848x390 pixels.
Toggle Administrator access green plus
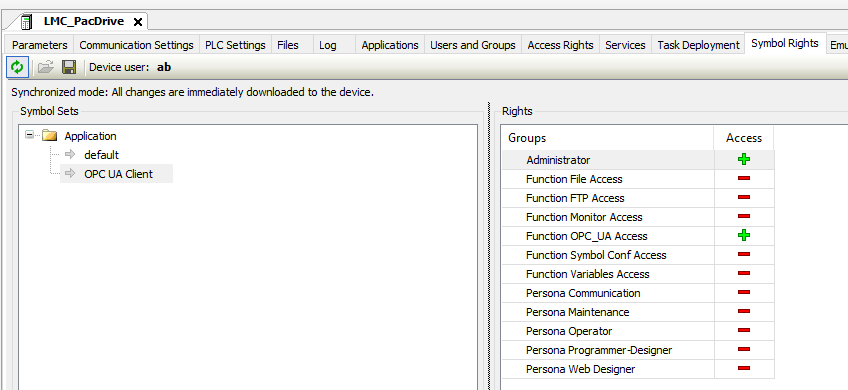(x=744, y=160)
